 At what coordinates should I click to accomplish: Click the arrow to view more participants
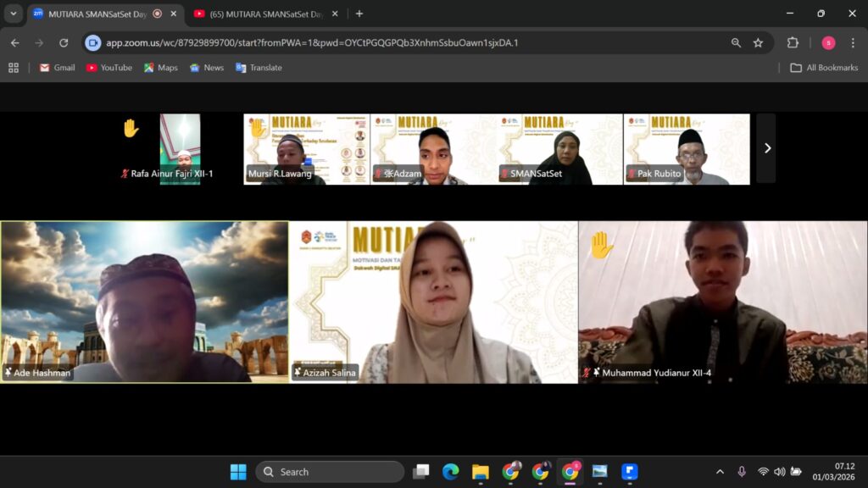[x=767, y=147]
